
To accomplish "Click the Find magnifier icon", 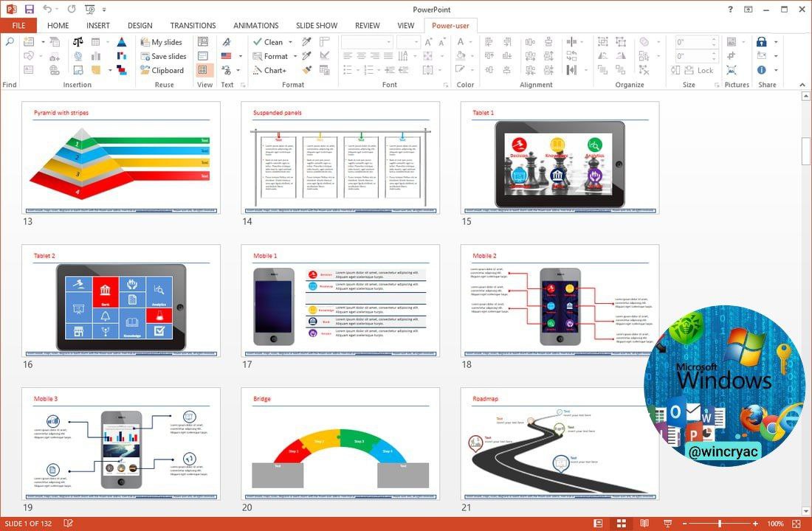I will tap(10, 42).
